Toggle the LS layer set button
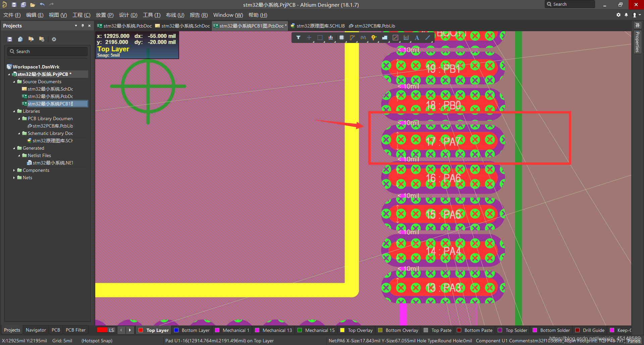The image size is (644, 345). 111,330
